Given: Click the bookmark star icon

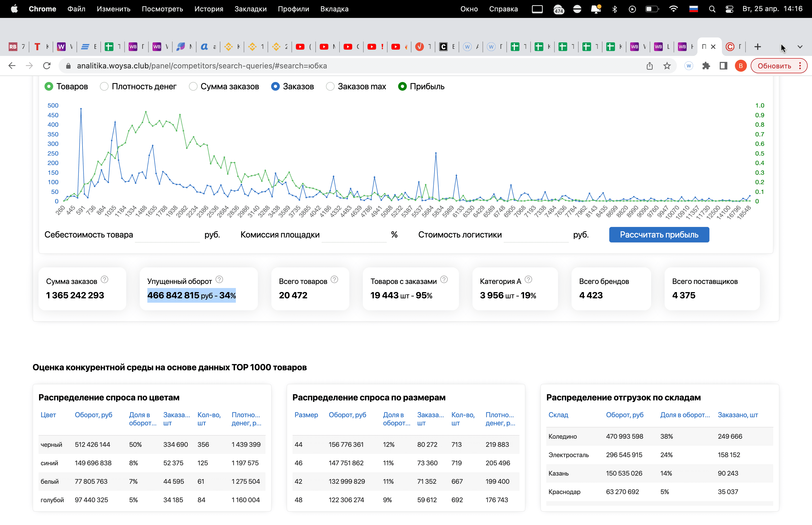Looking at the screenshot, I should (667, 66).
